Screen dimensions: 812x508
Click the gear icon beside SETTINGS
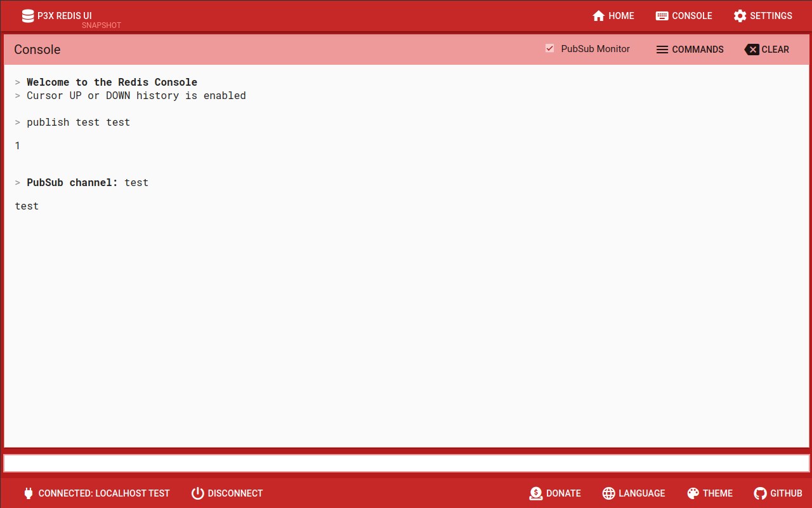coord(740,16)
